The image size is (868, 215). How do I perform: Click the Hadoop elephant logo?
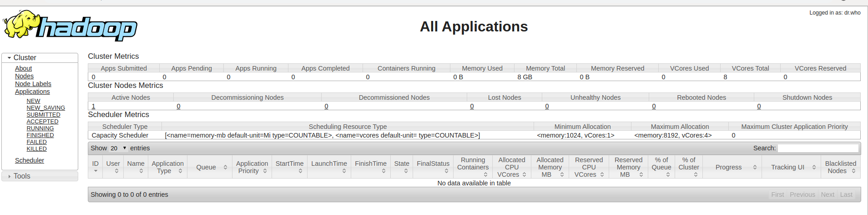(x=70, y=26)
